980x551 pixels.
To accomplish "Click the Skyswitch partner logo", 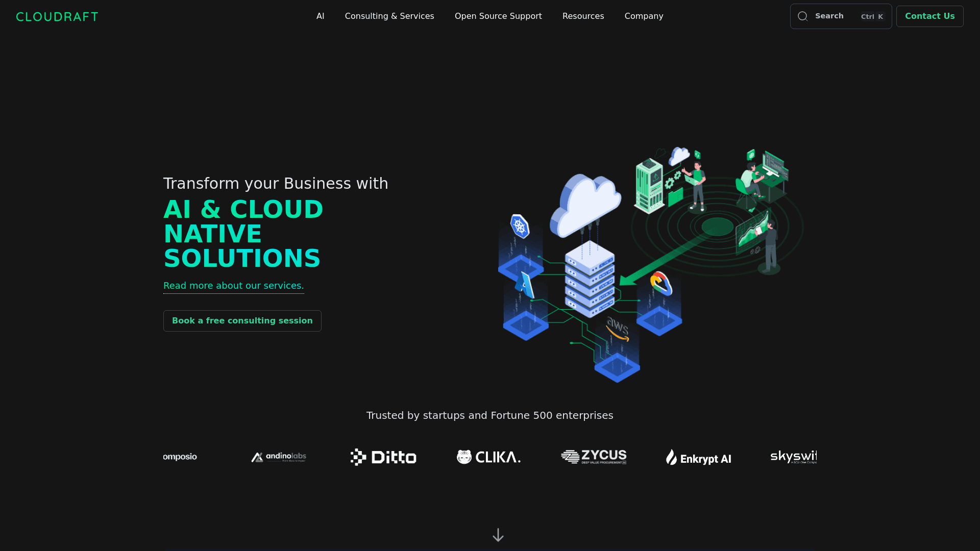I will pos(793,457).
